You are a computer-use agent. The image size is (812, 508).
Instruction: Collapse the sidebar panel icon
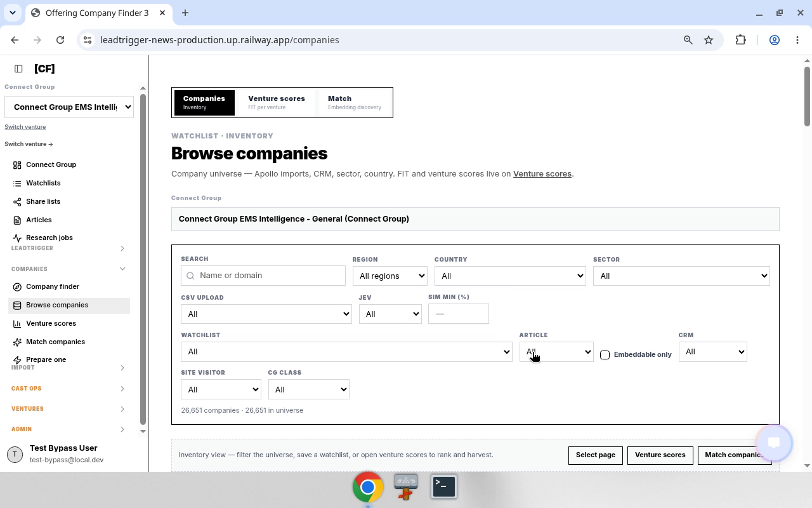point(18,69)
